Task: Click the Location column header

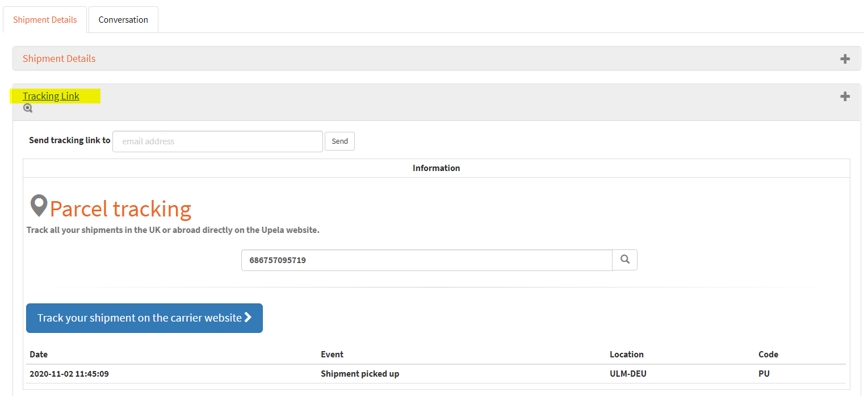Action: (x=627, y=355)
